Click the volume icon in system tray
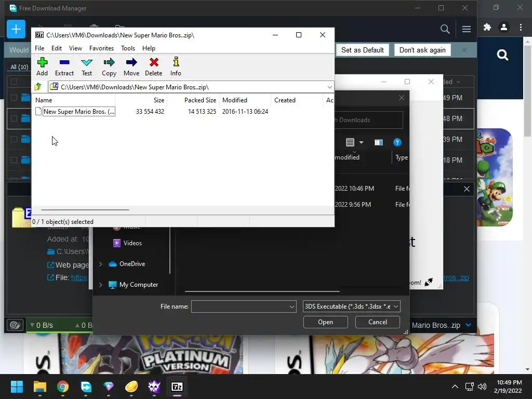This screenshot has width=532, height=399. pos(482,387)
